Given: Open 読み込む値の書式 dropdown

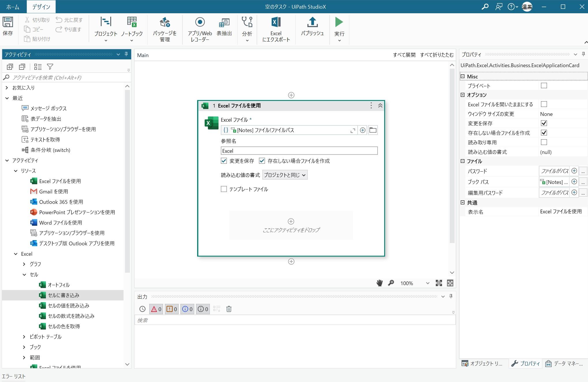Looking at the screenshot, I should coord(285,175).
